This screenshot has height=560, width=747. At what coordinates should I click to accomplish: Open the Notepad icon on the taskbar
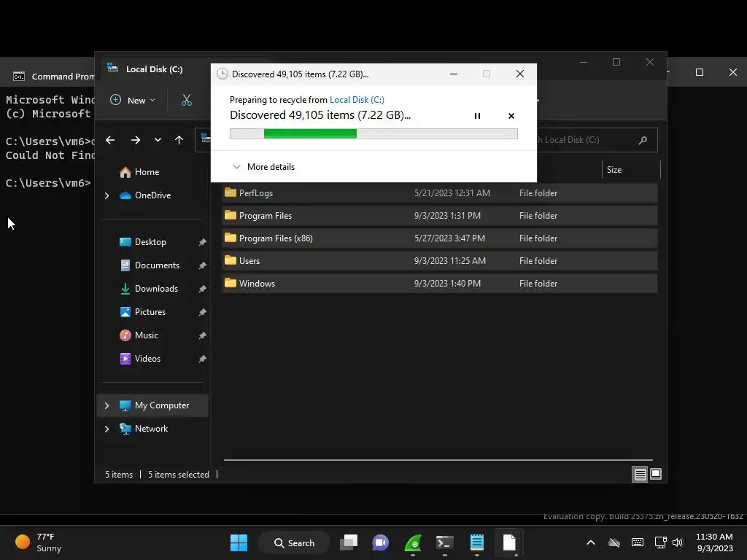pos(477,542)
